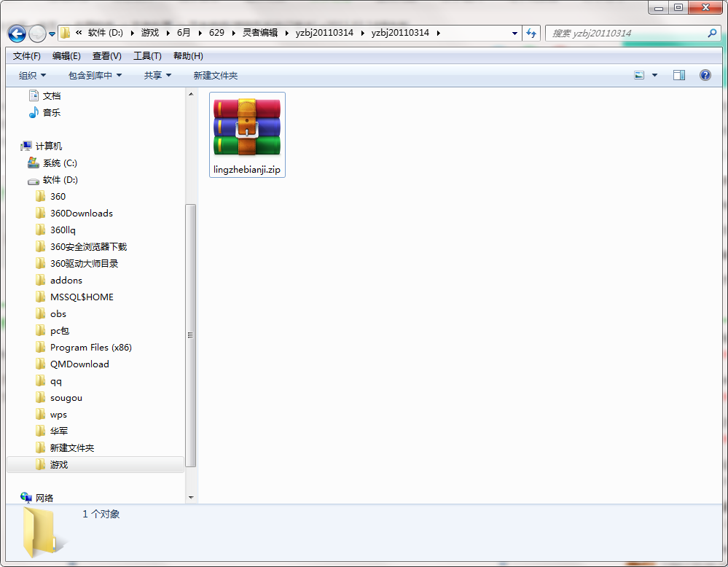
Task: Click the search magnifier icon
Action: pos(712,33)
